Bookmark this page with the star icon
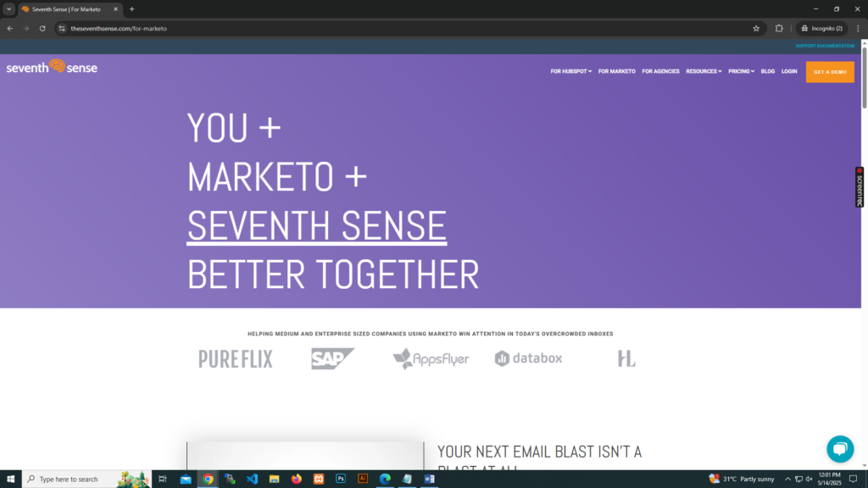Screen dimensions: 868x488 coord(756,28)
